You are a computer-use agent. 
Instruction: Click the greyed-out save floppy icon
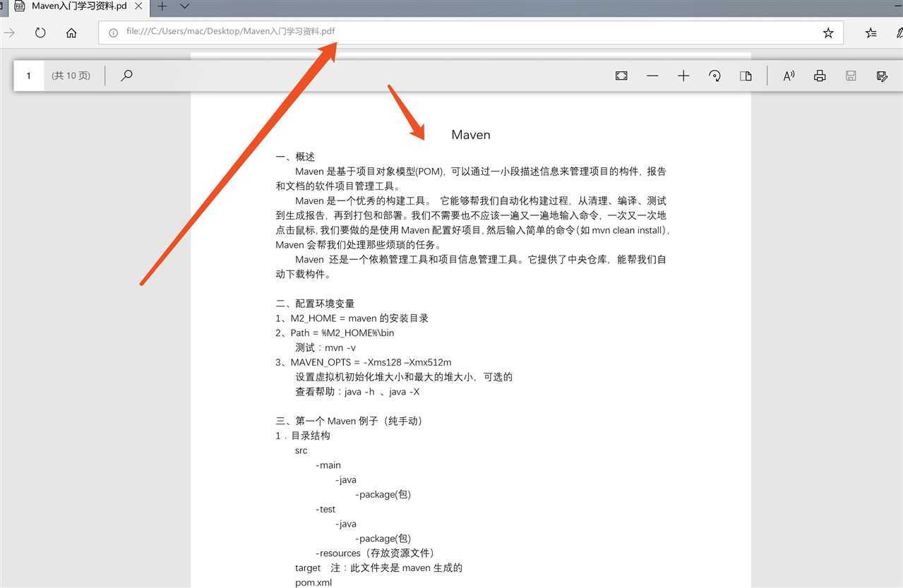point(851,76)
